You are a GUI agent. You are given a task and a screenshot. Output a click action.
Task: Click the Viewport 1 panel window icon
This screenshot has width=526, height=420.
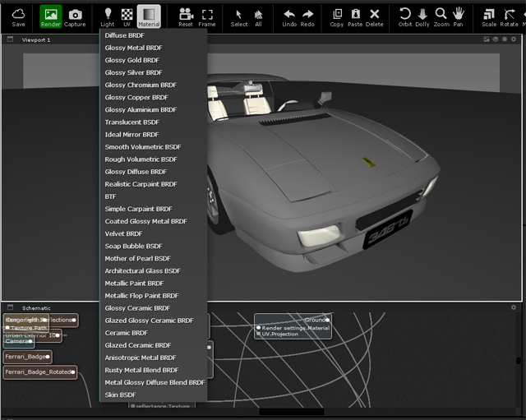coord(11,39)
